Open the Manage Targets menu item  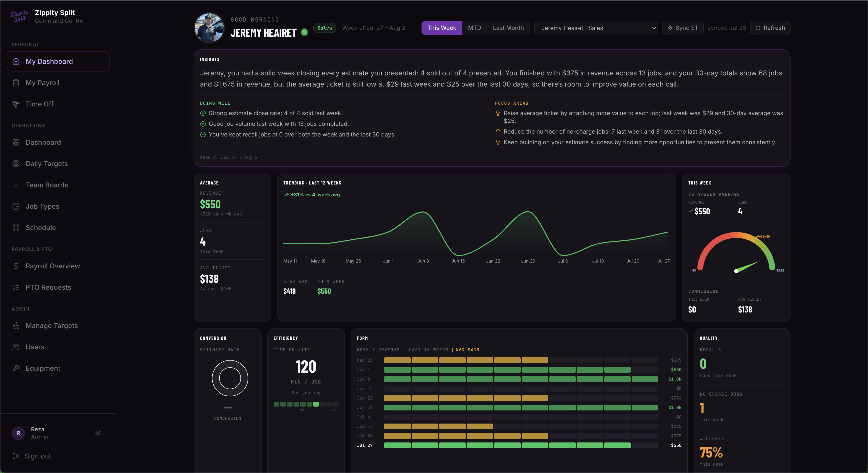pyautogui.click(x=58, y=326)
